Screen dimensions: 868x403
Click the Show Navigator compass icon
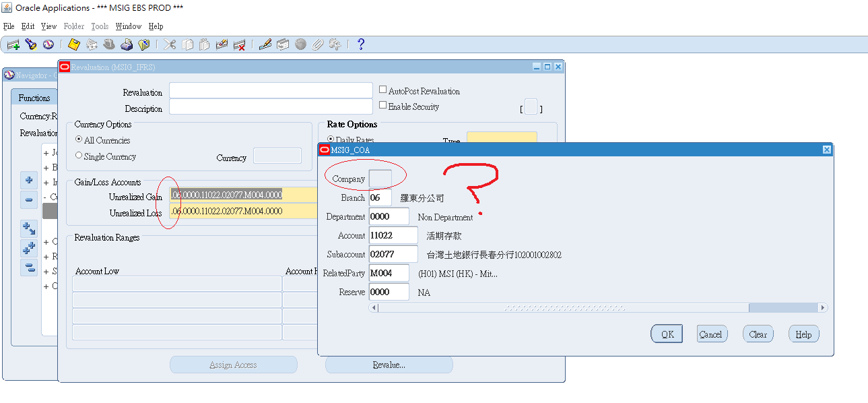[x=48, y=44]
